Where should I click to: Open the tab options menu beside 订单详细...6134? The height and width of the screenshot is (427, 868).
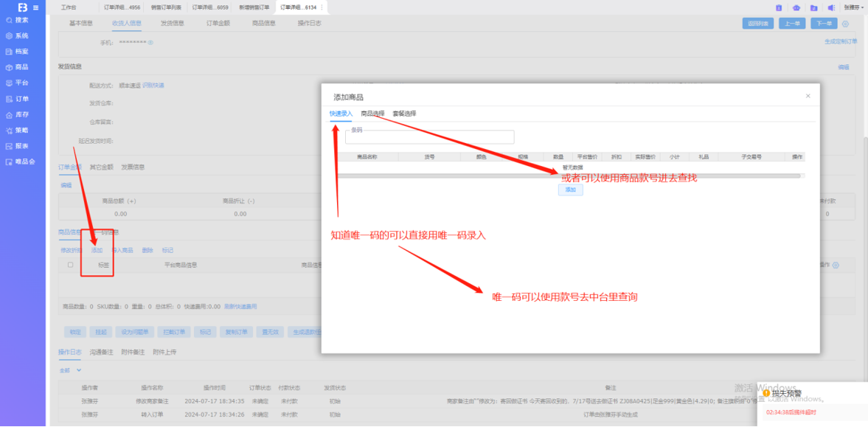pos(322,7)
